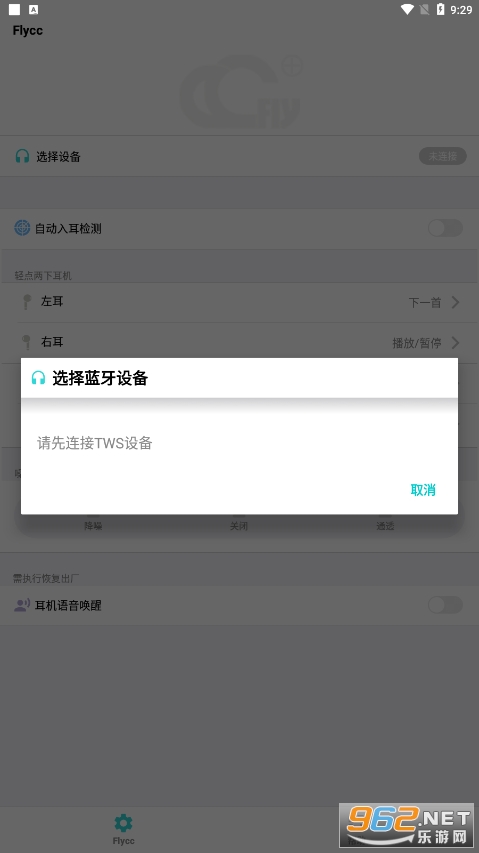The image size is (479, 853).
Task: Tap the Wi-Fi icon in the status bar
Action: (x=407, y=9)
